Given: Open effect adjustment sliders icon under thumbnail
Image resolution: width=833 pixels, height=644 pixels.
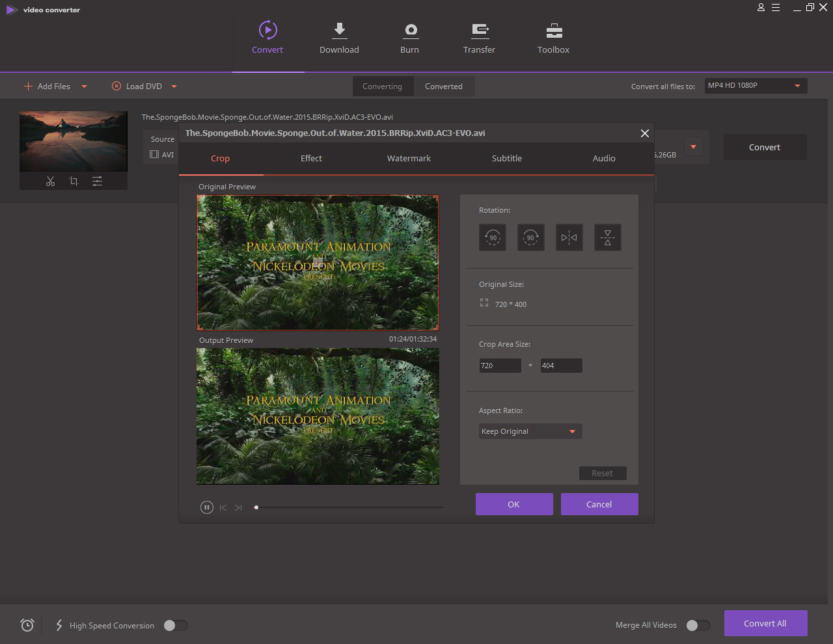Looking at the screenshot, I should 97,181.
